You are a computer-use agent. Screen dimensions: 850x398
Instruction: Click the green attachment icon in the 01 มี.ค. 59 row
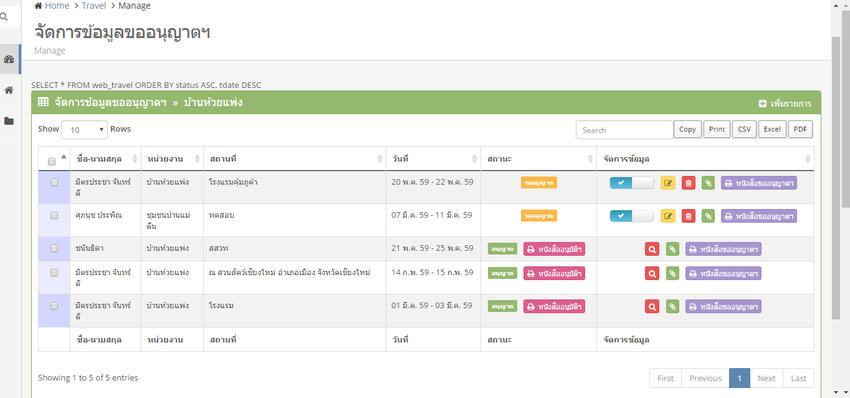coord(672,306)
